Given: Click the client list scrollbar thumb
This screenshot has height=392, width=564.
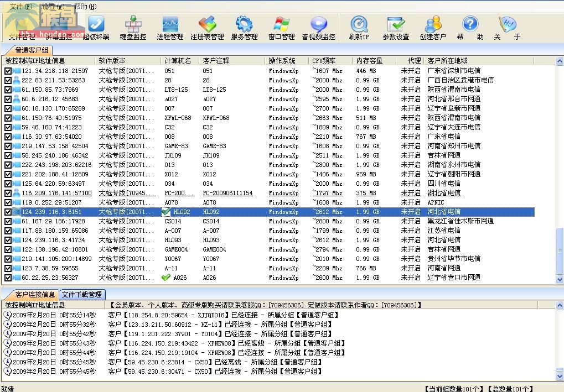Looking at the screenshot, I should [x=560, y=251].
